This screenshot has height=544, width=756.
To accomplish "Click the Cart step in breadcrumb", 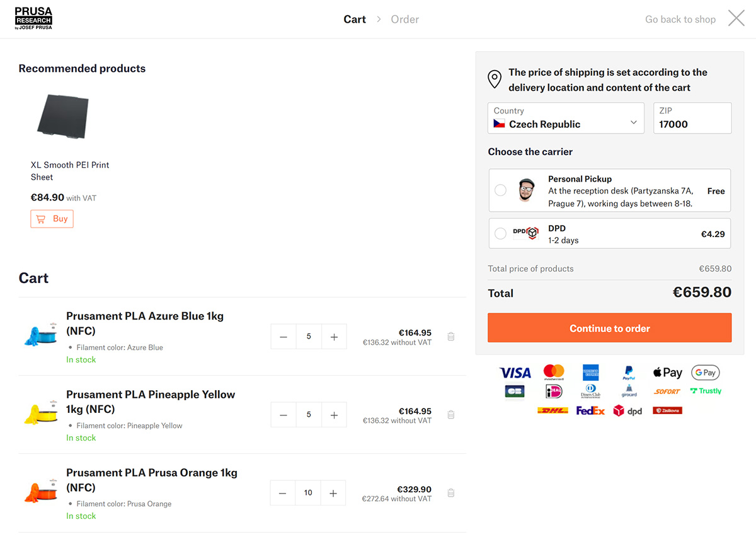I will click(355, 20).
